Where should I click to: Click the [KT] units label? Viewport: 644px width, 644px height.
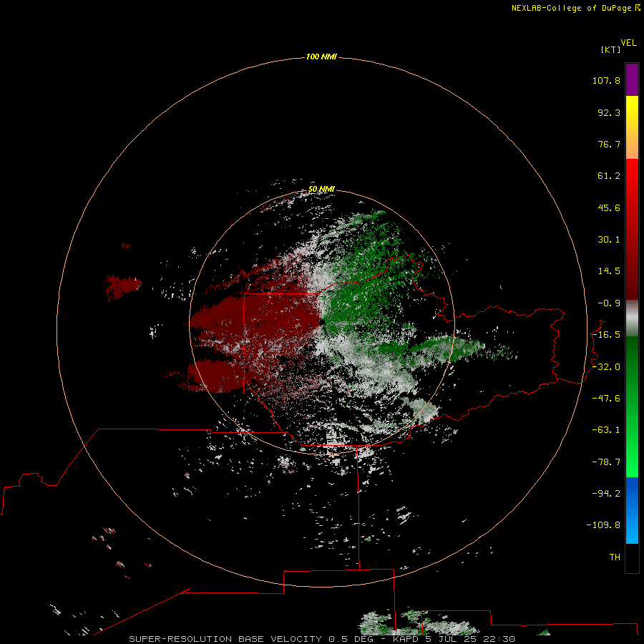(611, 49)
